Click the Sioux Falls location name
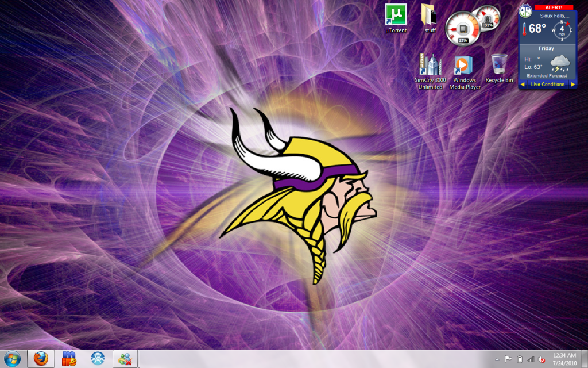 tap(555, 16)
